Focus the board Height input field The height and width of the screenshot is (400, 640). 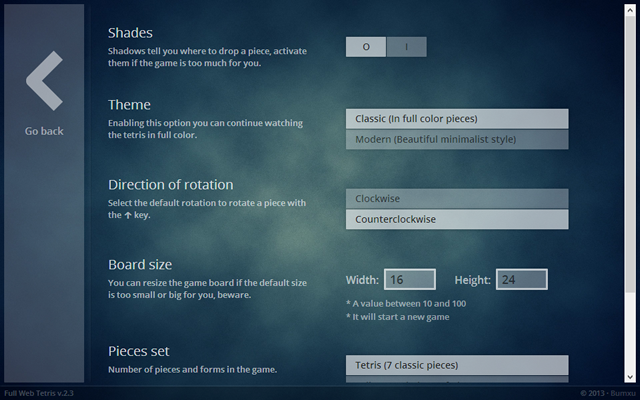pos(521,280)
